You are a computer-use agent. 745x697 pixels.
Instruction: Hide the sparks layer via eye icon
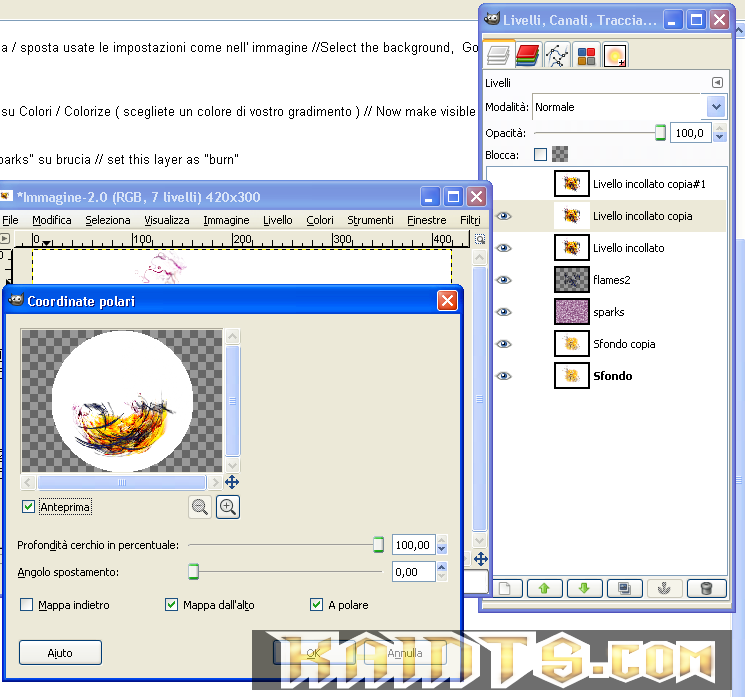pos(504,312)
